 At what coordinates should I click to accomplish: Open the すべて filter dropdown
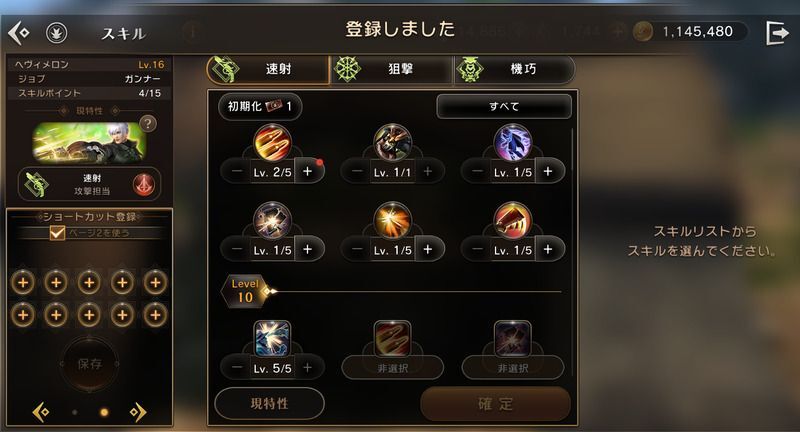click(x=504, y=106)
